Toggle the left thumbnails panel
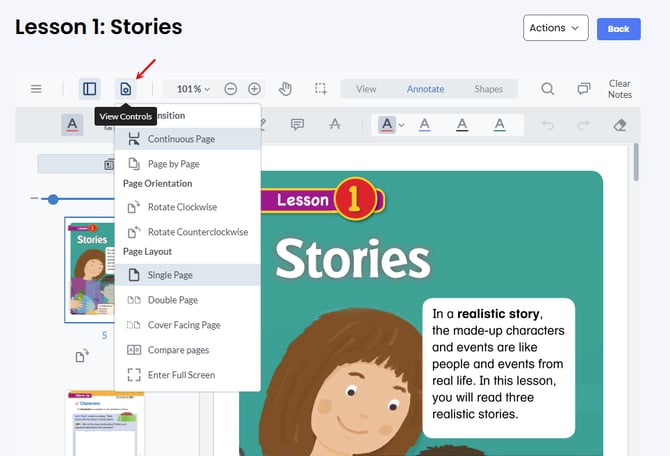Image resolution: width=670 pixels, height=456 pixels. pyautogui.click(x=90, y=89)
